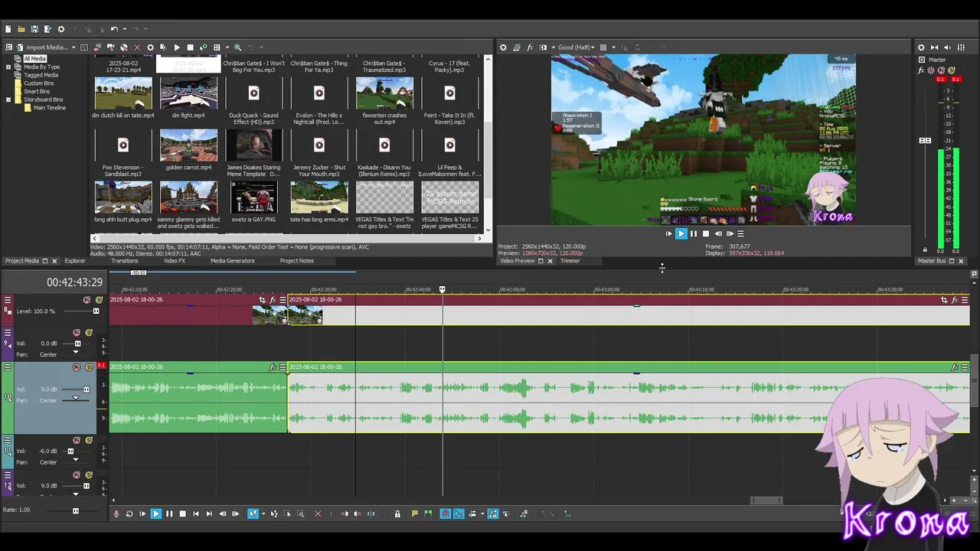Adjust the Rate 1.00 slider
The width and height of the screenshot is (980, 551).
pos(75,510)
